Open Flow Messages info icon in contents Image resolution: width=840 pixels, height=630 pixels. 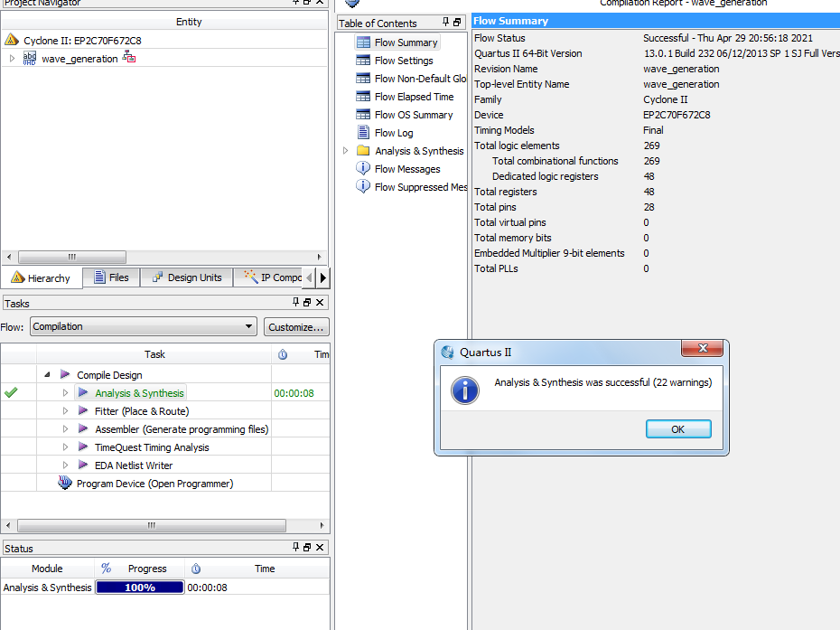point(363,169)
